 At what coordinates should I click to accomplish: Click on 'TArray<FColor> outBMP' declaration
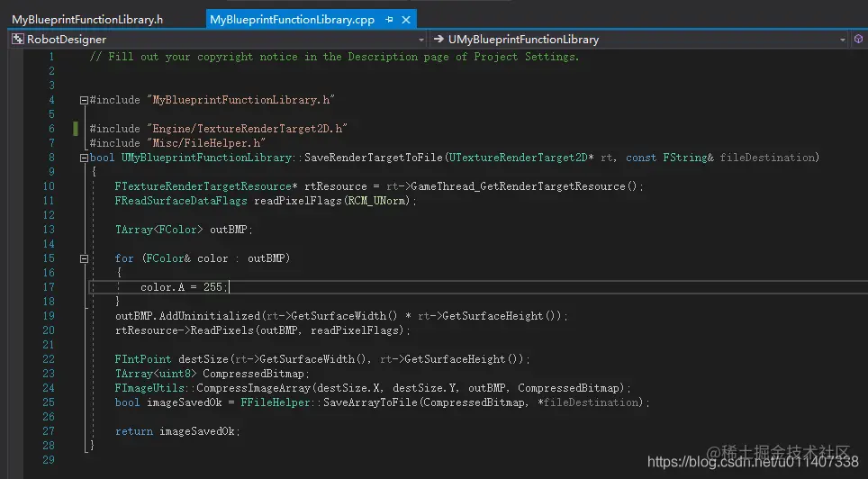click(184, 230)
